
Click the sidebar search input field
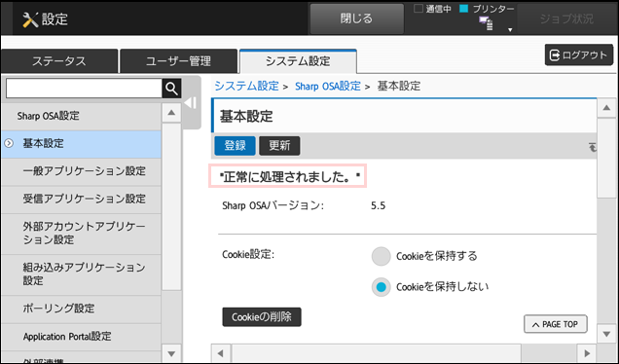[x=84, y=89]
